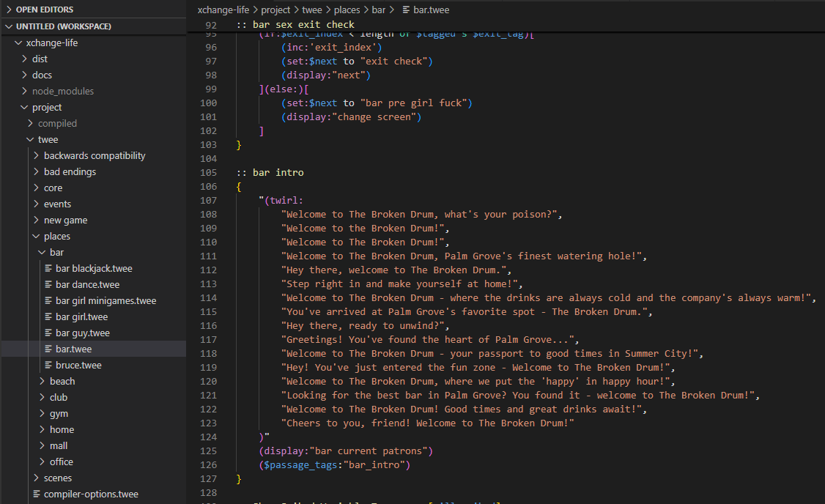Screen dimensions: 825x504
Task: Click the file icon of bar girl minigames.twee
Action: pos(48,301)
